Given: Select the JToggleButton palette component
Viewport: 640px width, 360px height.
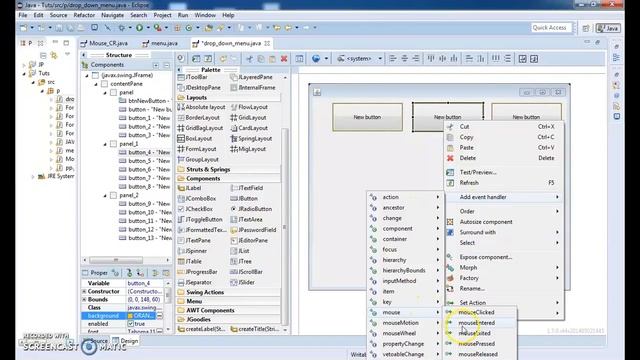Looking at the screenshot, I should click(x=200, y=220).
